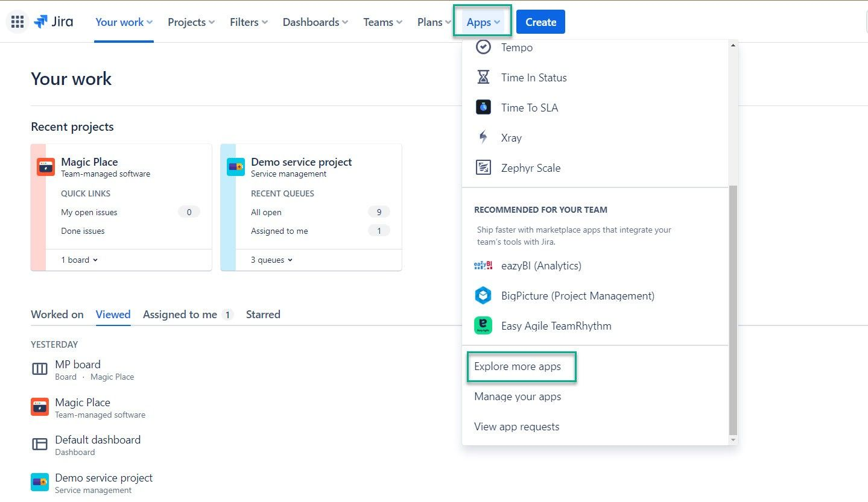This screenshot has width=868, height=502.
Task: Expand the 3 queues dropdown
Action: point(271,260)
